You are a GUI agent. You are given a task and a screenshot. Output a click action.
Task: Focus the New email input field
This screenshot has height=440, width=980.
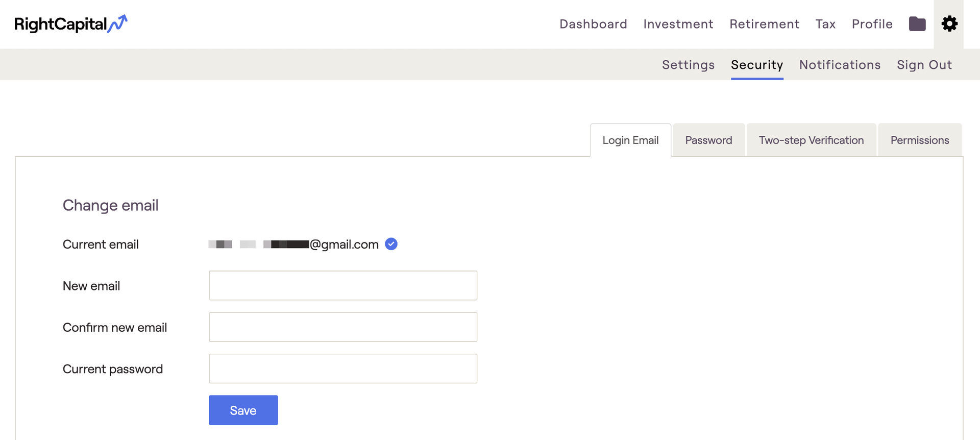click(x=342, y=285)
